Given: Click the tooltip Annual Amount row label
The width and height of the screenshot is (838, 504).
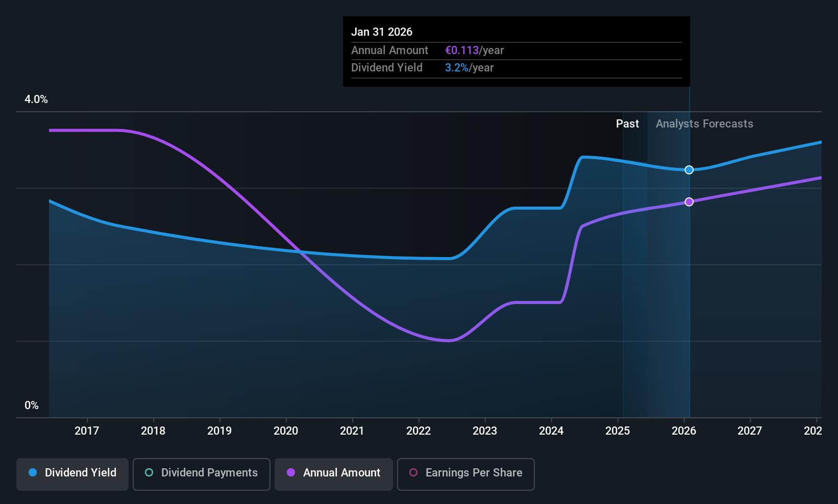Looking at the screenshot, I should point(389,51).
